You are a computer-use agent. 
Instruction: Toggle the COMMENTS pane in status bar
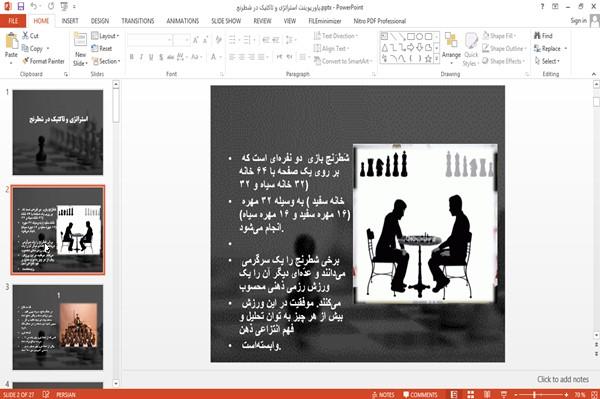[x=420, y=395]
